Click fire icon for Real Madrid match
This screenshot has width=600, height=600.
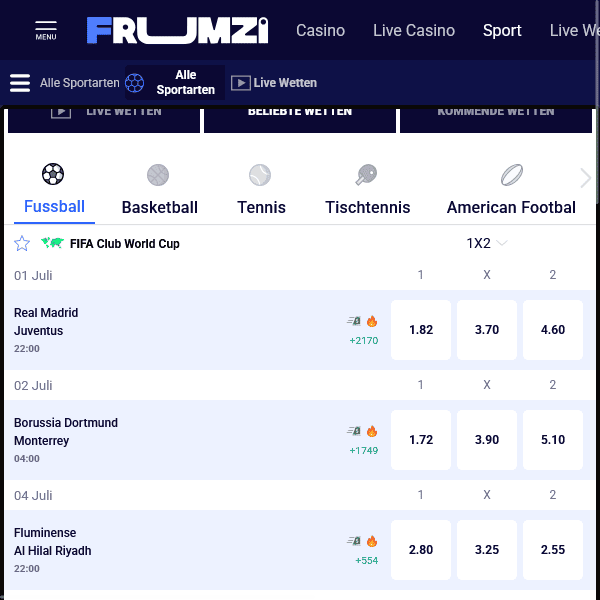click(x=372, y=321)
